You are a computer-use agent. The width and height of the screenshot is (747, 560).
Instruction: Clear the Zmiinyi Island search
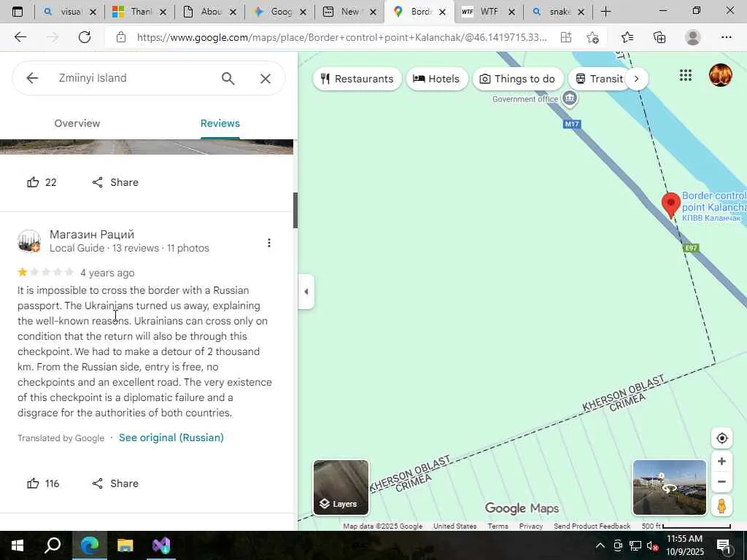coord(266,79)
